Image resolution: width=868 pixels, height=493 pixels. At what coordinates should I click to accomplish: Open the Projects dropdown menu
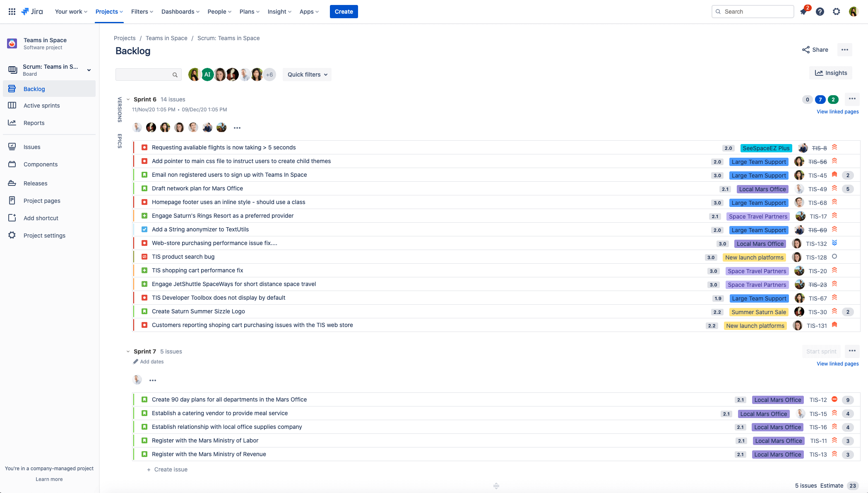coord(109,11)
